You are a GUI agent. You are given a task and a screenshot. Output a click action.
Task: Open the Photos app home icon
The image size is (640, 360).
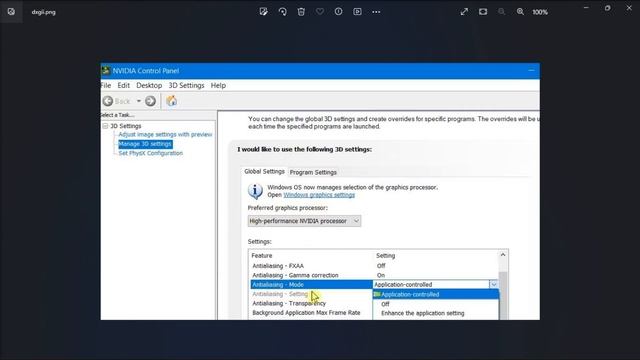[11, 11]
